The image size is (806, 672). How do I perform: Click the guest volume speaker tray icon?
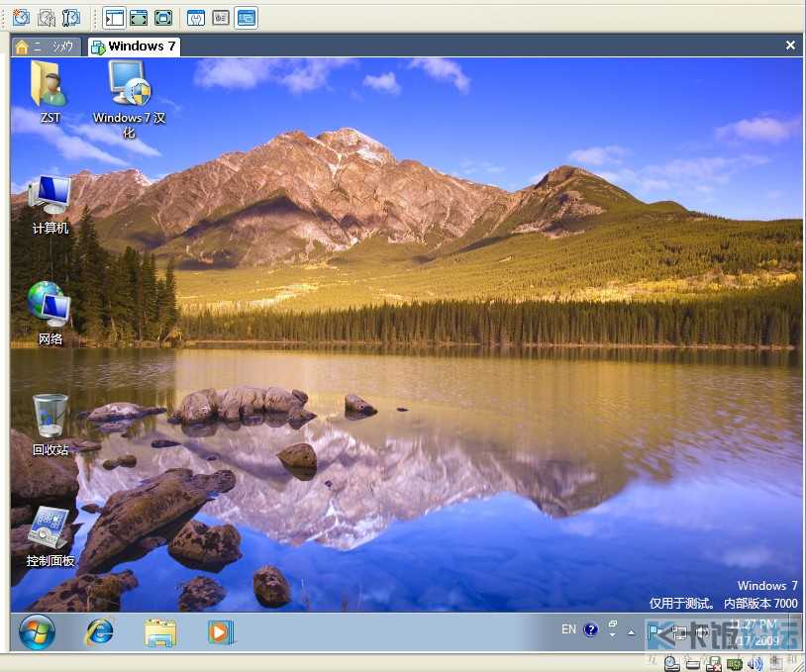point(702,632)
